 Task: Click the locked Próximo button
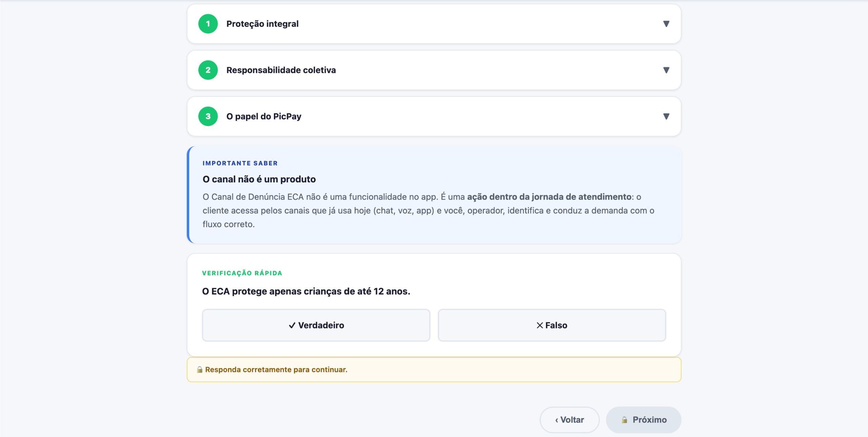pos(644,420)
